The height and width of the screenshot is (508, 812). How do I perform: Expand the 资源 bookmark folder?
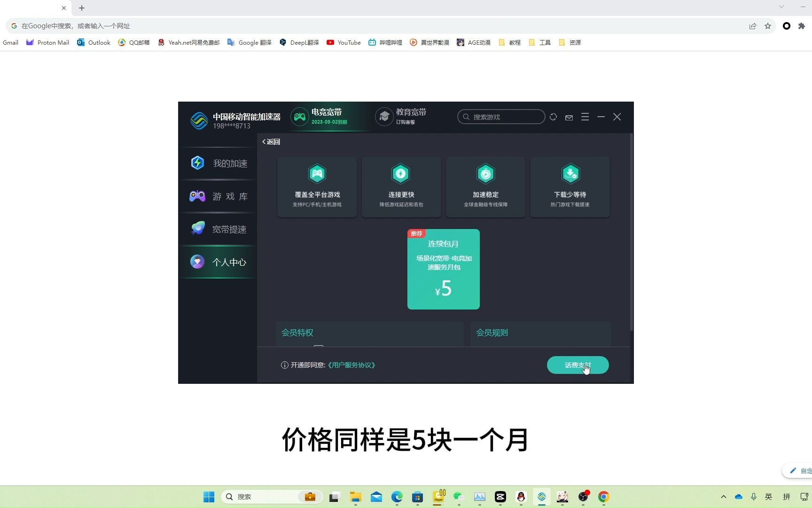[570, 42]
